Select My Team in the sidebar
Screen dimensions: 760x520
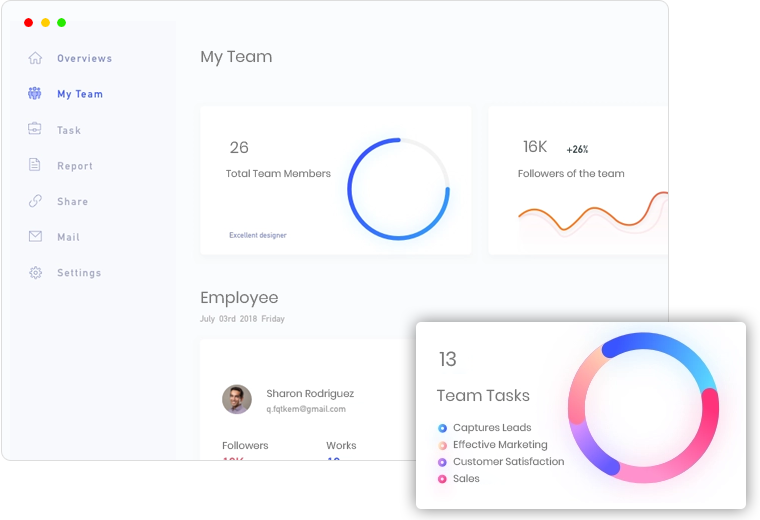[x=80, y=94]
